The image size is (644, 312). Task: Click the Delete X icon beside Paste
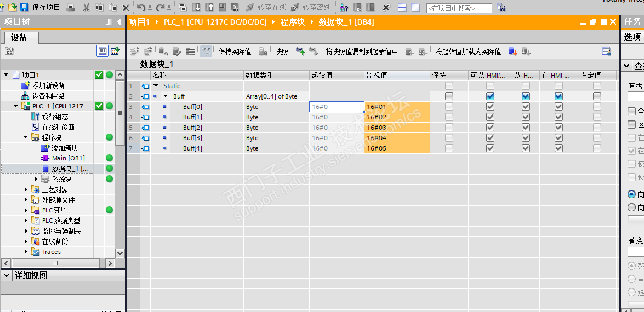pos(126,7)
